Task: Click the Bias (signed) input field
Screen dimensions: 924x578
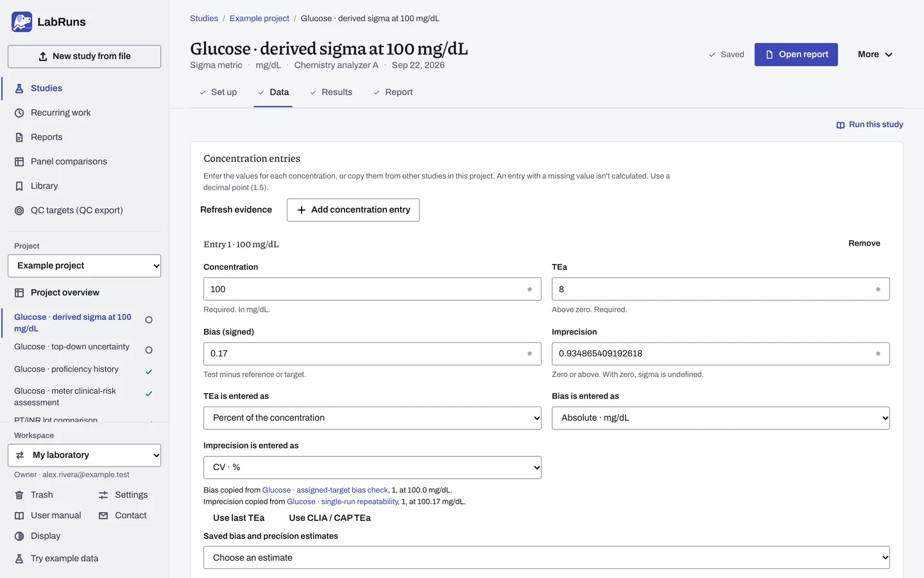Action: click(x=372, y=354)
